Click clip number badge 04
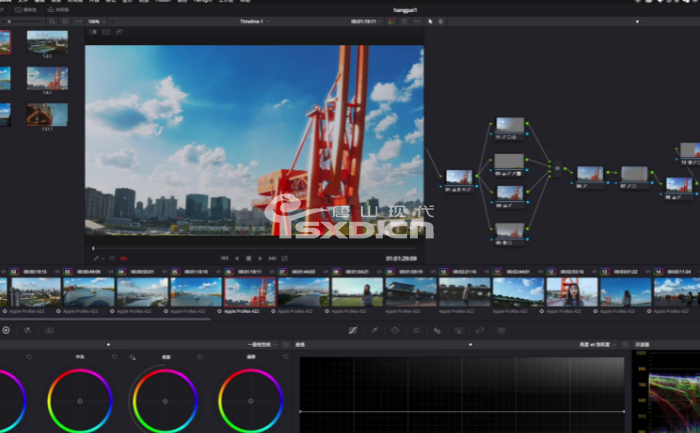Image resolution: width=700 pixels, height=433 pixels. tap(121, 271)
